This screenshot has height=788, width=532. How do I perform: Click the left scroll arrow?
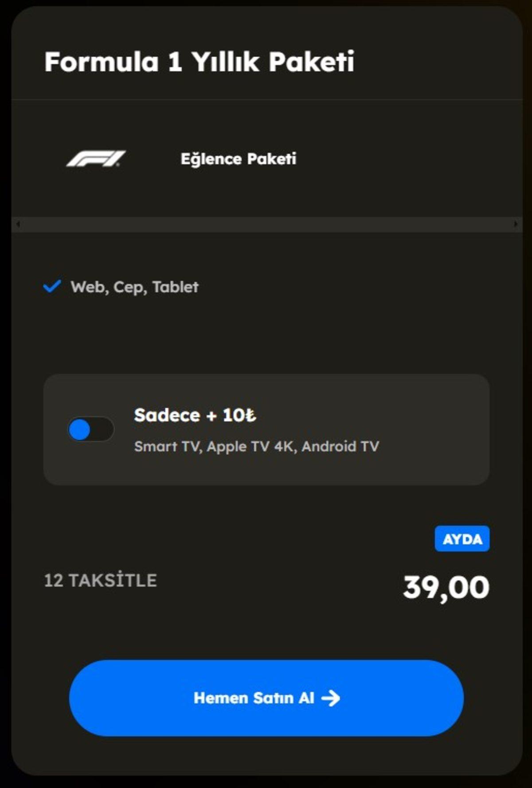tap(18, 224)
